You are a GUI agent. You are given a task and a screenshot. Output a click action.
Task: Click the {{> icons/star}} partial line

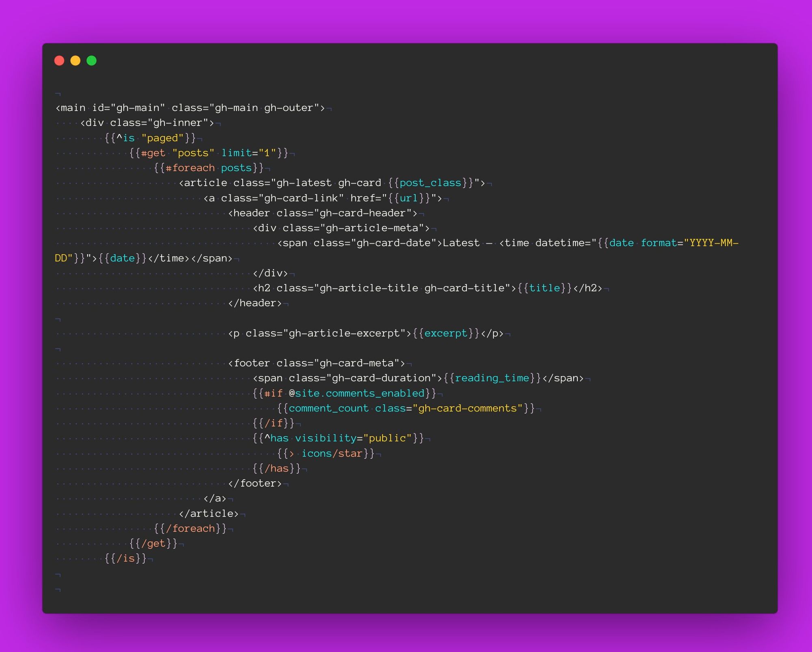click(x=326, y=453)
